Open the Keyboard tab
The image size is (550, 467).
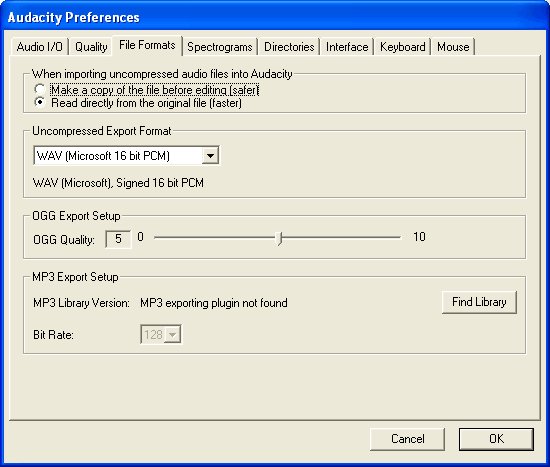coord(402,47)
